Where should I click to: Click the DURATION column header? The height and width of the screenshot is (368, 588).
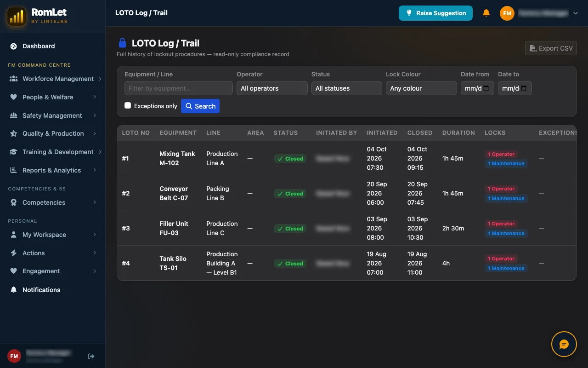tap(458, 132)
